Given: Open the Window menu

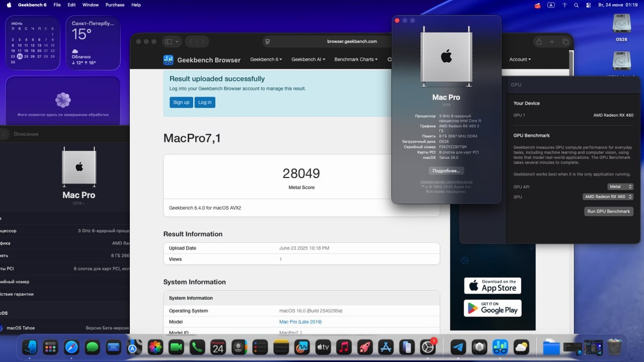Looking at the screenshot, I should click(90, 5).
